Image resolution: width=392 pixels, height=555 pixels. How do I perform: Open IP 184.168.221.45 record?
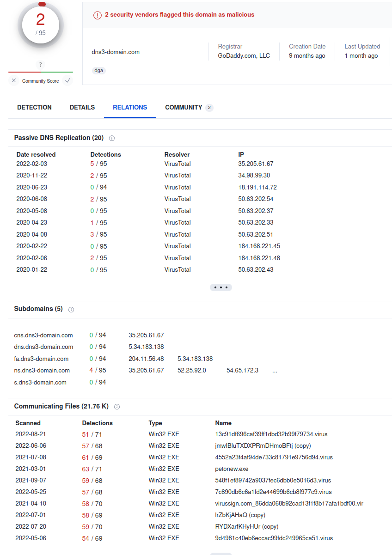click(x=259, y=246)
